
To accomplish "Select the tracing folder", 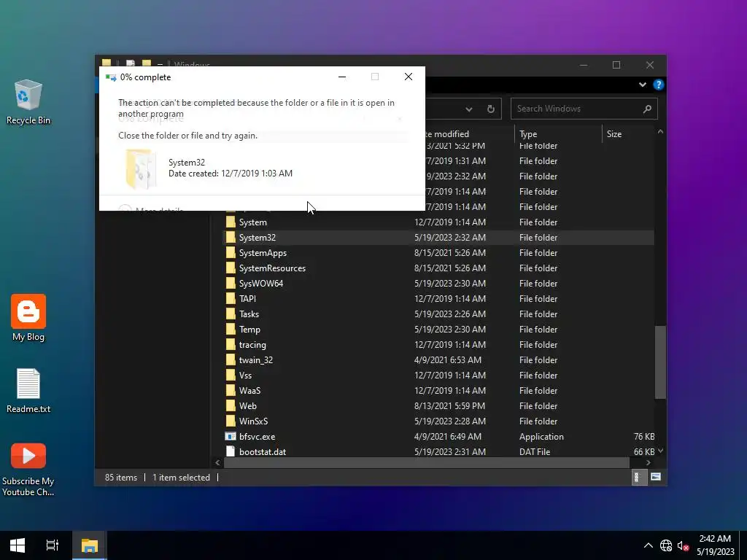I will pyautogui.click(x=252, y=345).
